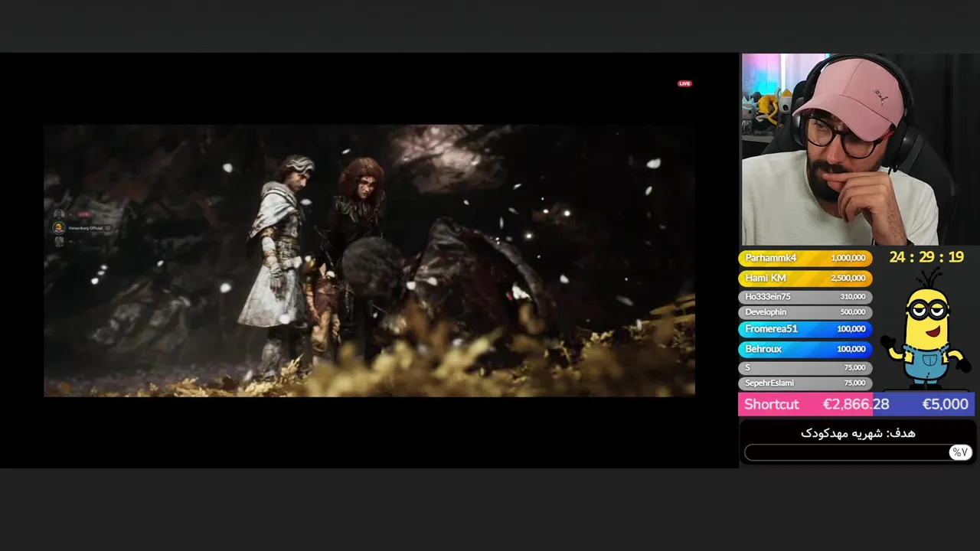The width and height of the screenshot is (980, 551).
Task: Click the goal progress bar at the bottom
Action: click(x=857, y=452)
